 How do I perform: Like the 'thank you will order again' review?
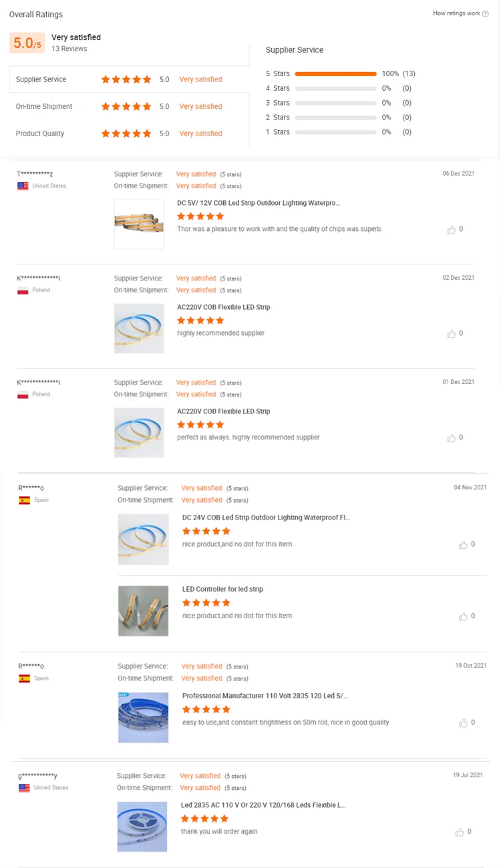click(x=460, y=832)
